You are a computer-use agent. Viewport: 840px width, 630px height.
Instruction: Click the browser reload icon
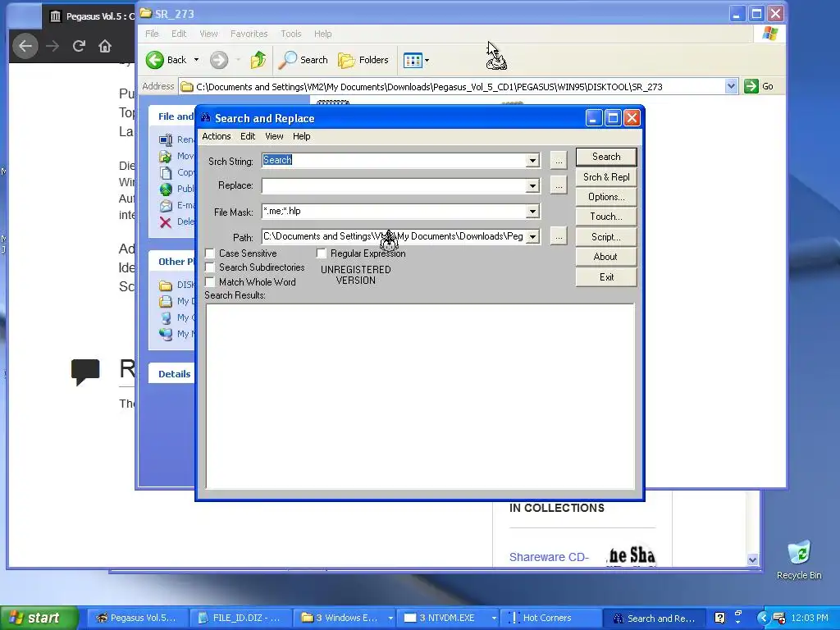(79, 46)
